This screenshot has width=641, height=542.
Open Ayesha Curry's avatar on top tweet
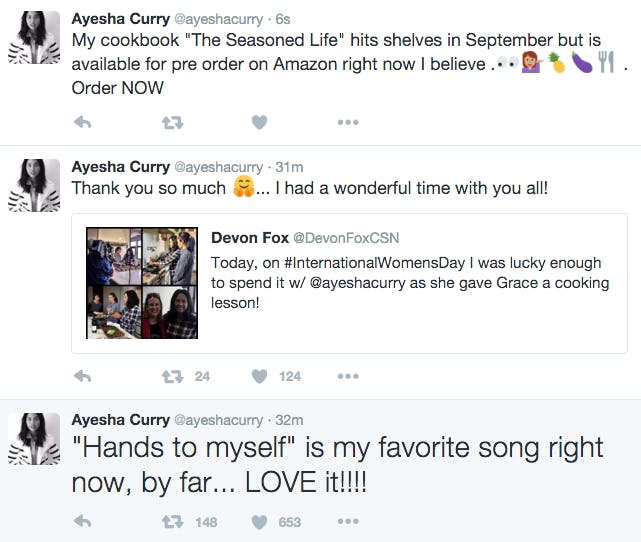click(35, 41)
